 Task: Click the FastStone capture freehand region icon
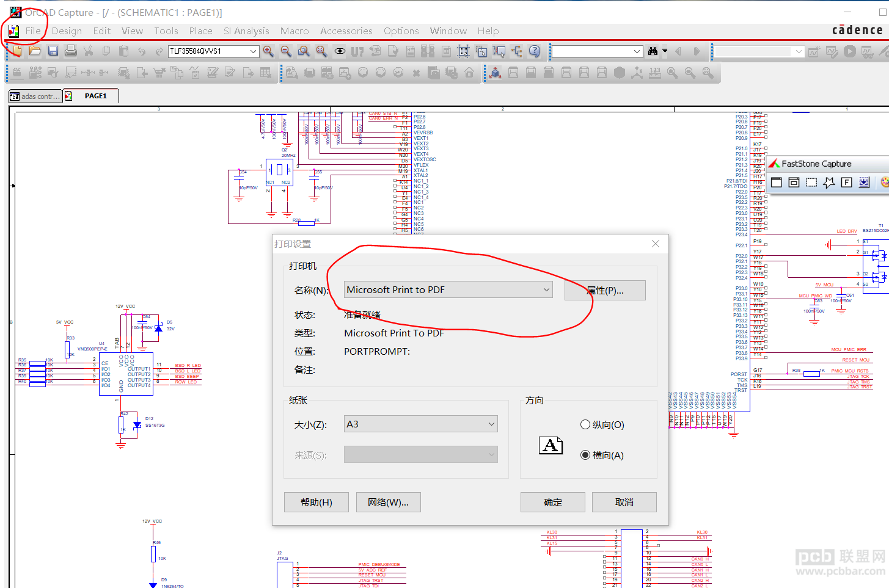(829, 183)
